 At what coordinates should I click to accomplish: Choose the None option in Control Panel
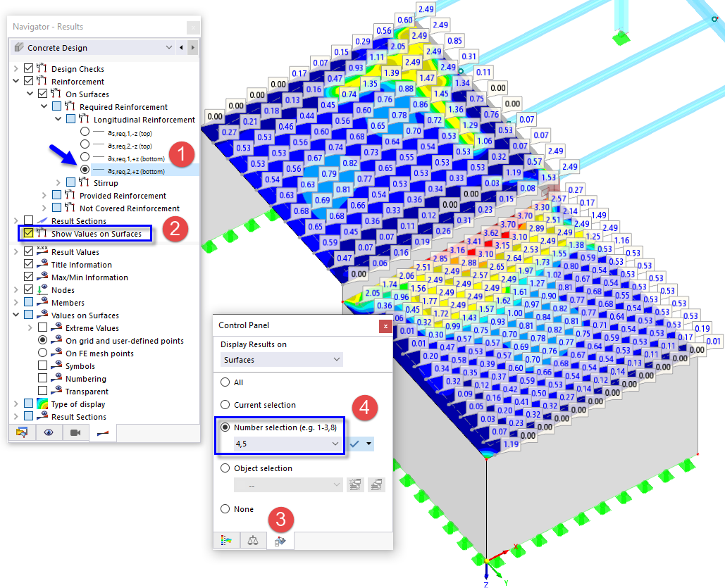pyautogui.click(x=226, y=508)
